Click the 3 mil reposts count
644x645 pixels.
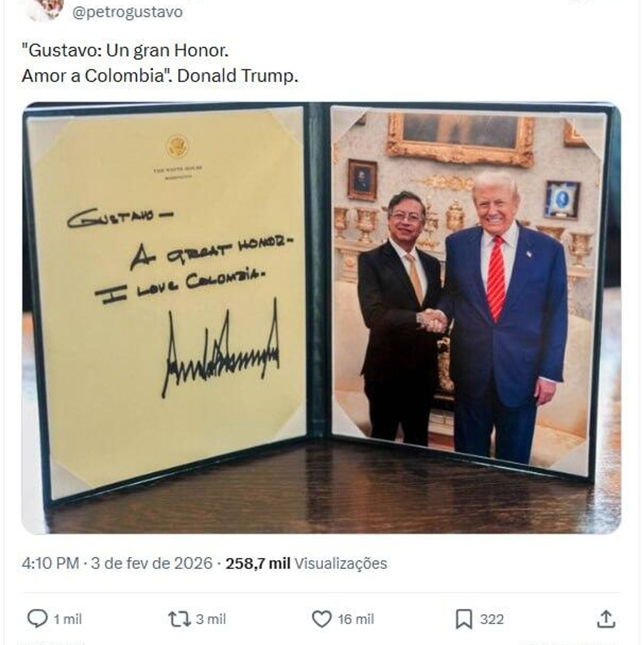tap(211, 619)
